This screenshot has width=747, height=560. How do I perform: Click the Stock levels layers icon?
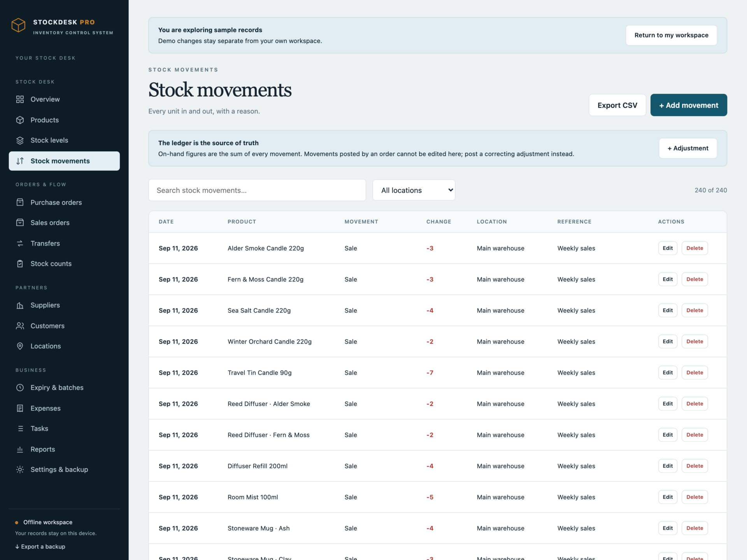[20, 140]
